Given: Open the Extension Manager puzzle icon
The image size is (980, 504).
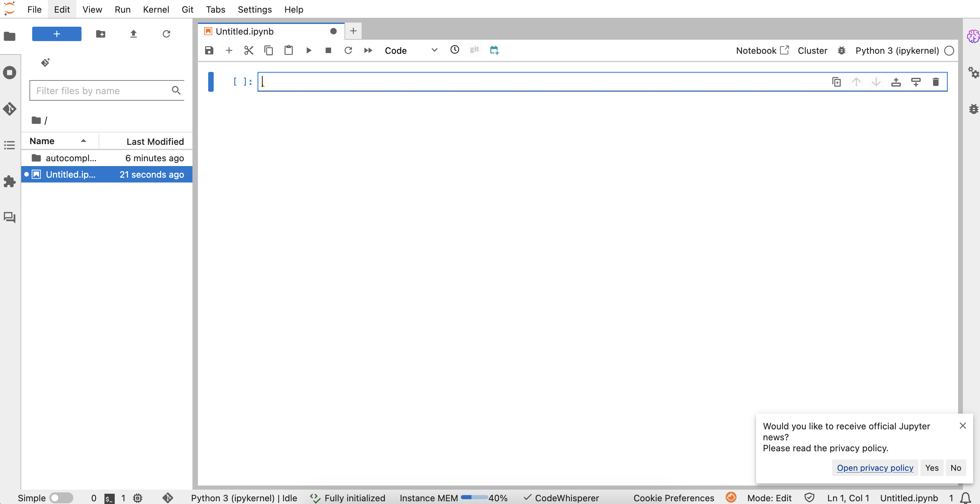Looking at the screenshot, I should (x=10, y=181).
